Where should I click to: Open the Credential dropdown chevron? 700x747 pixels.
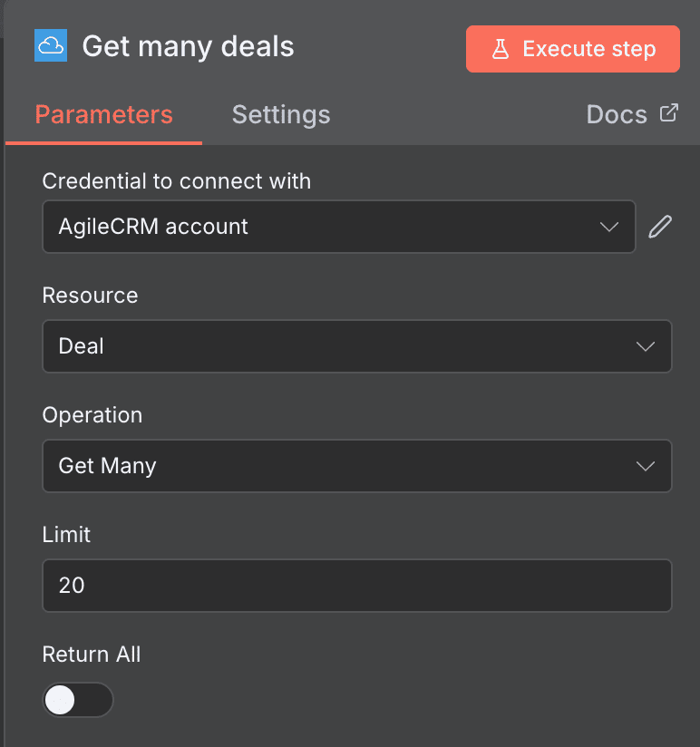[609, 227]
